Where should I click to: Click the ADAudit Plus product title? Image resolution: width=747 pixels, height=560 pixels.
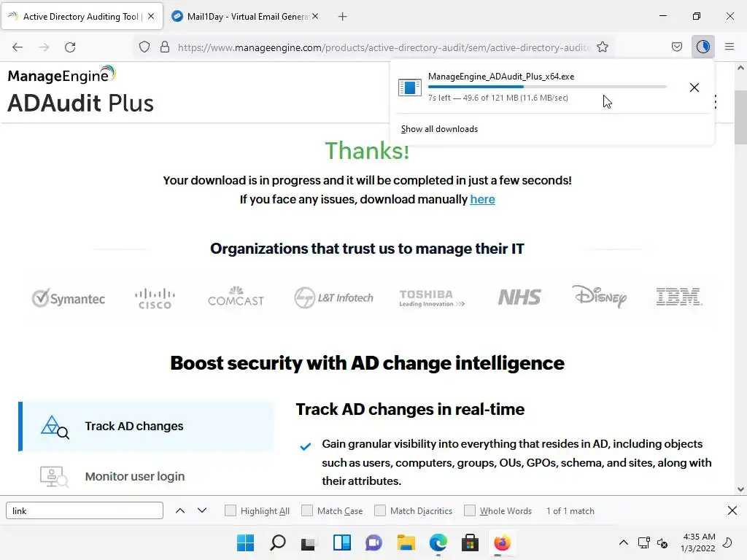point(80,103)
